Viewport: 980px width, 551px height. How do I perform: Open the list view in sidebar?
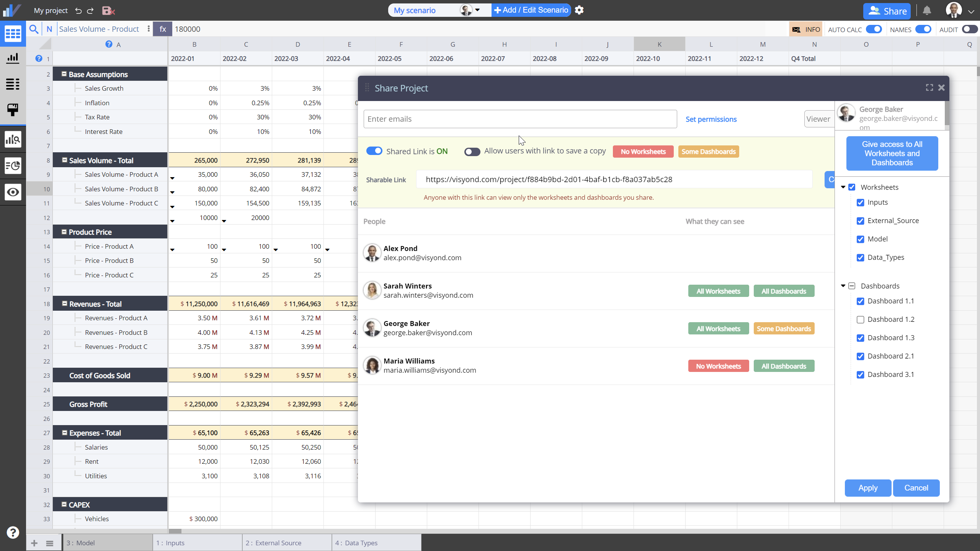[x=13, y=84]
